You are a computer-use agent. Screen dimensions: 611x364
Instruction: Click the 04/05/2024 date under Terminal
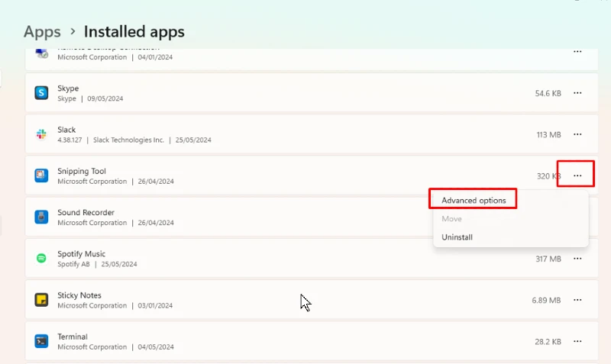(156, 347)
